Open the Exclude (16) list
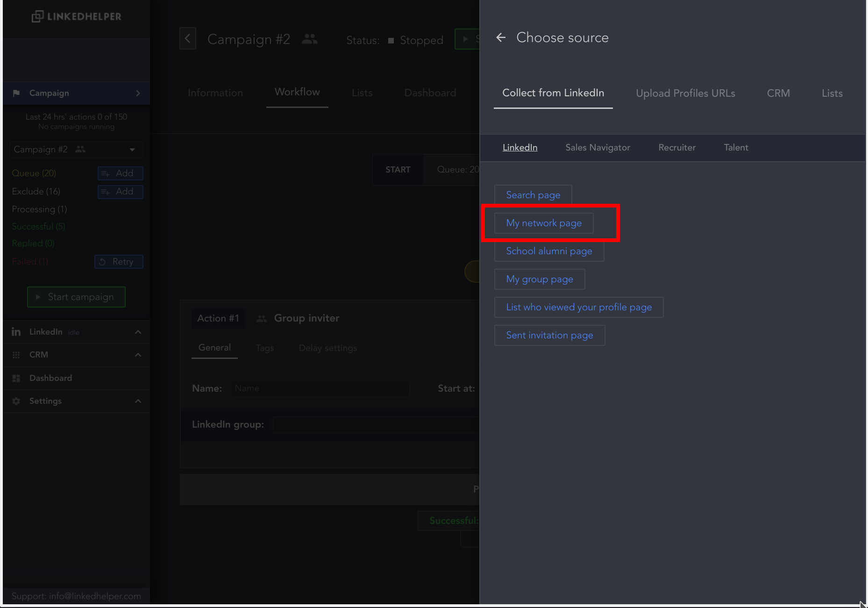 click(36, 192)
